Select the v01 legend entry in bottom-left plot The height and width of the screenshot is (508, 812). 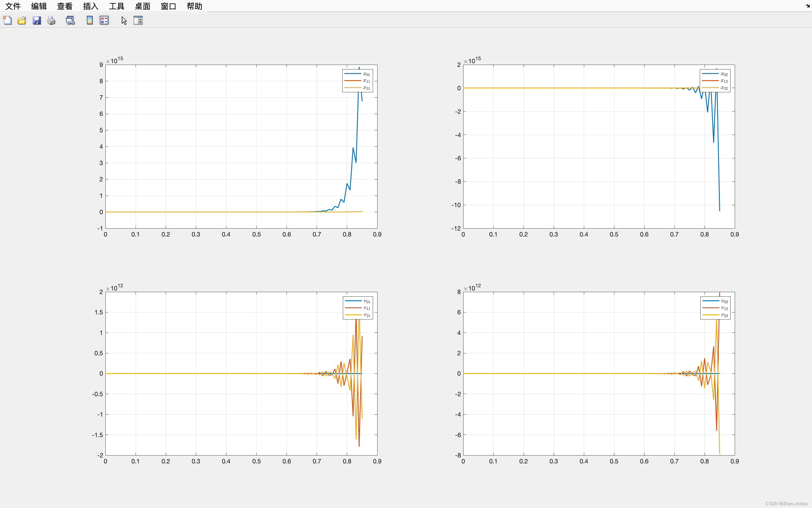[x=358, y=301]
